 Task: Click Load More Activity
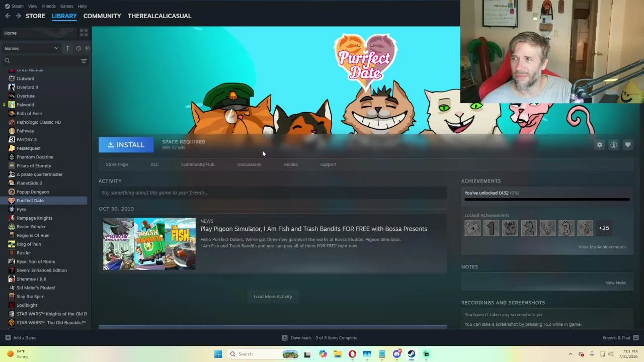point(273,297)
